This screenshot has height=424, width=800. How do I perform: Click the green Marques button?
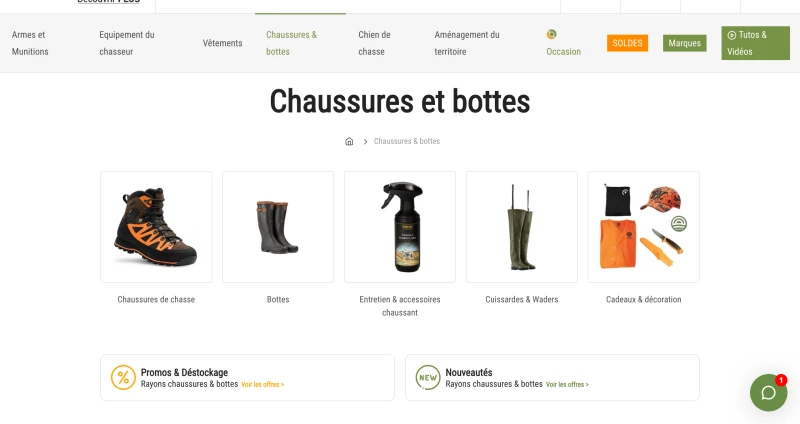(x=685, y=43)
